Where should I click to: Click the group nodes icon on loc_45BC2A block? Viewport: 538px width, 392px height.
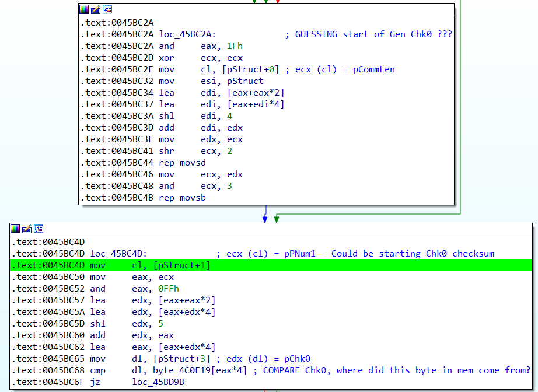click(x=107, y=9)
